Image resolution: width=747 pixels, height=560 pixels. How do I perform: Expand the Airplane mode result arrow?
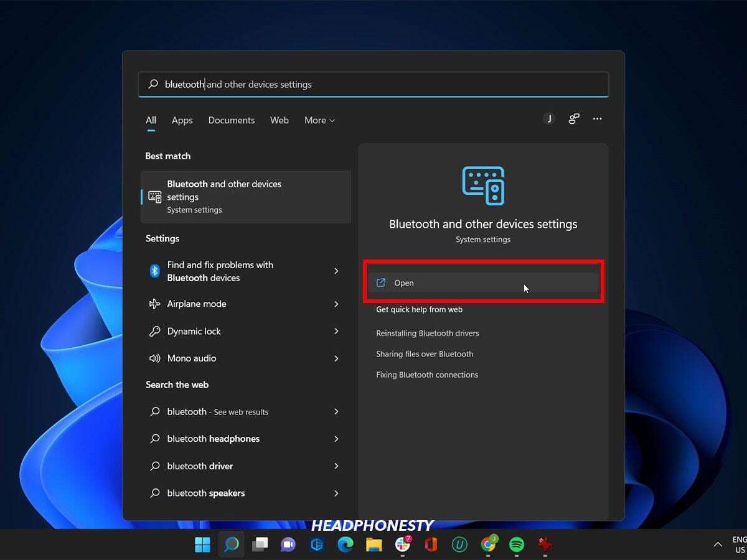336,304
